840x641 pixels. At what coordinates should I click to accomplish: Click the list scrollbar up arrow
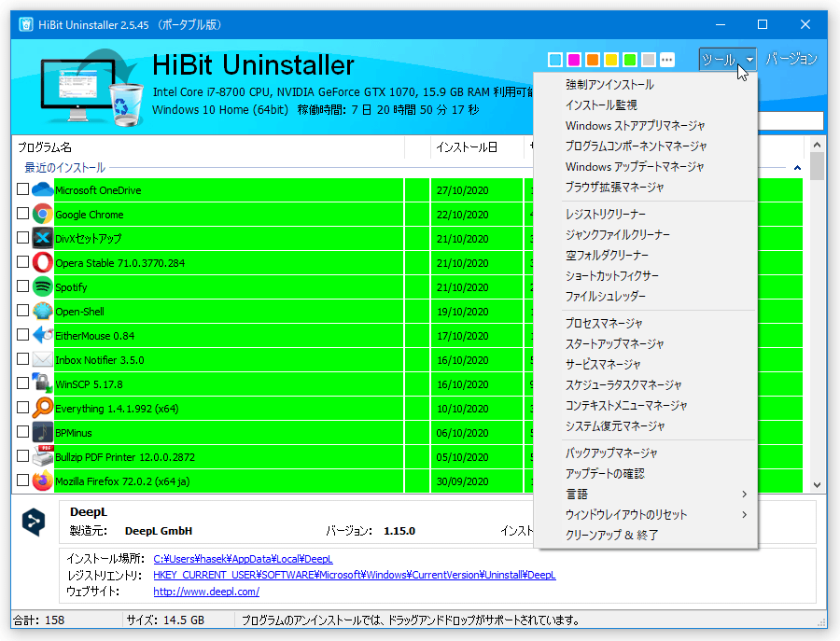click(817, 145)
